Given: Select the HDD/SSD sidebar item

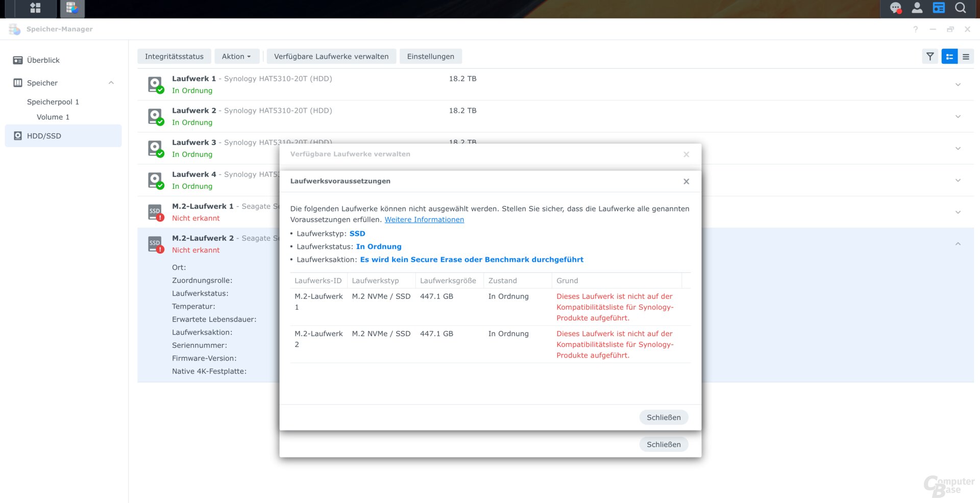Looking at the screenshot, I should 63,136.
